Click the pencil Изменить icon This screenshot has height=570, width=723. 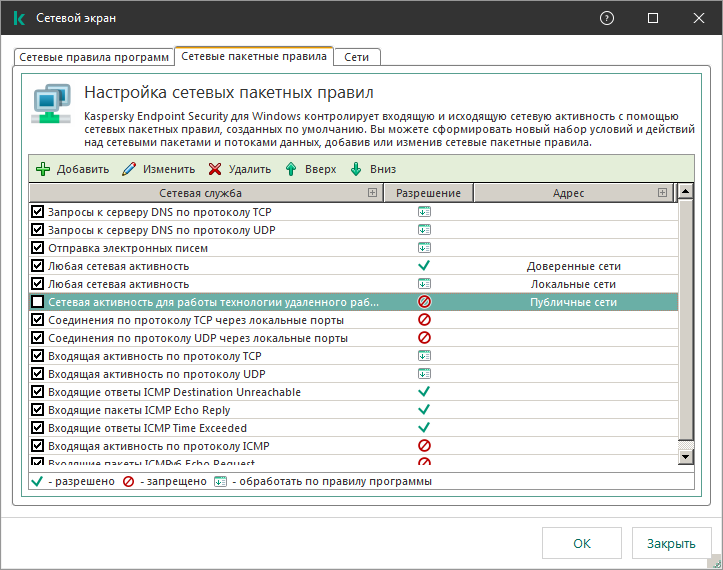pos(129,169)
